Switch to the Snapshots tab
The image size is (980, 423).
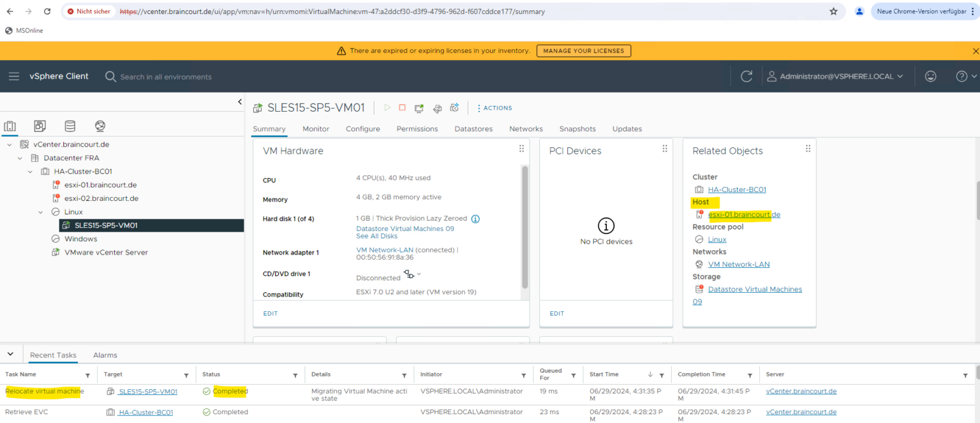pyautogui.click(x=577, y=129)
